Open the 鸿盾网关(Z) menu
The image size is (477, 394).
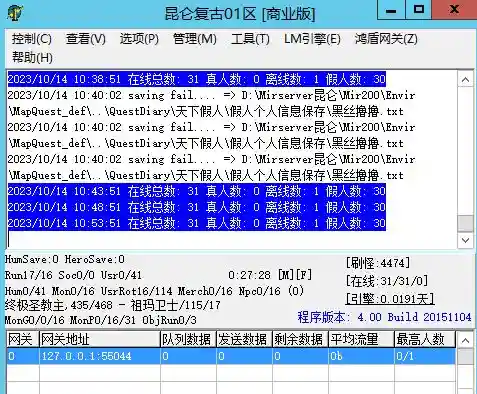[386, 39]
